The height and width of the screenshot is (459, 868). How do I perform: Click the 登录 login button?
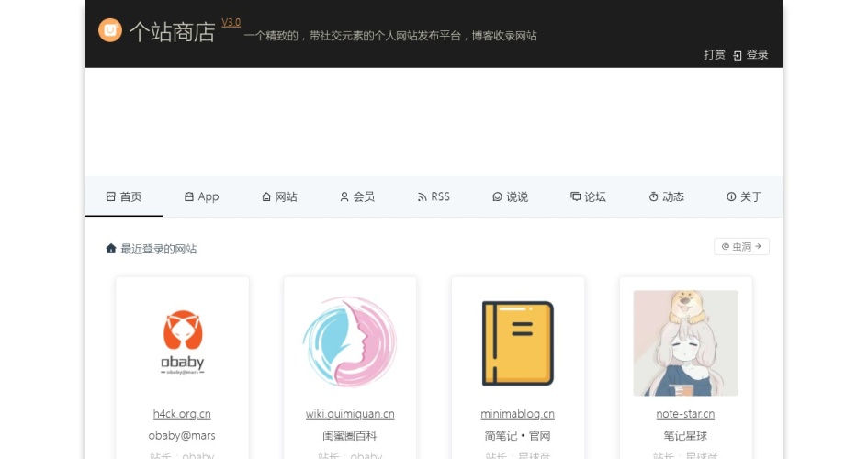pos(750,55)
